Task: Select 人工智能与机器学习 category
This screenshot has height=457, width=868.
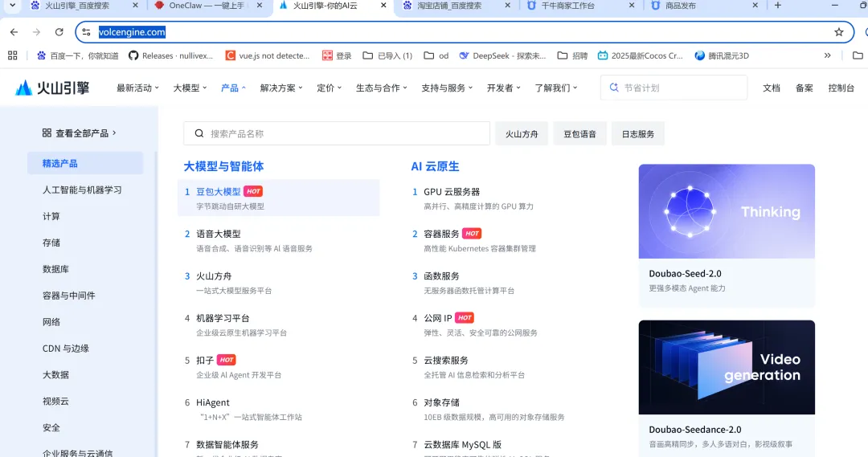Action: 82,190
